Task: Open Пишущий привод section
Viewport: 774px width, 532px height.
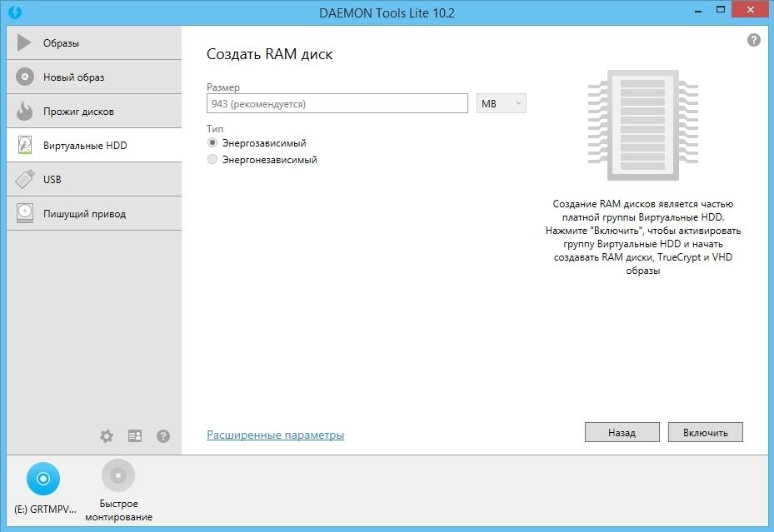Action: [x=94, y=213]
